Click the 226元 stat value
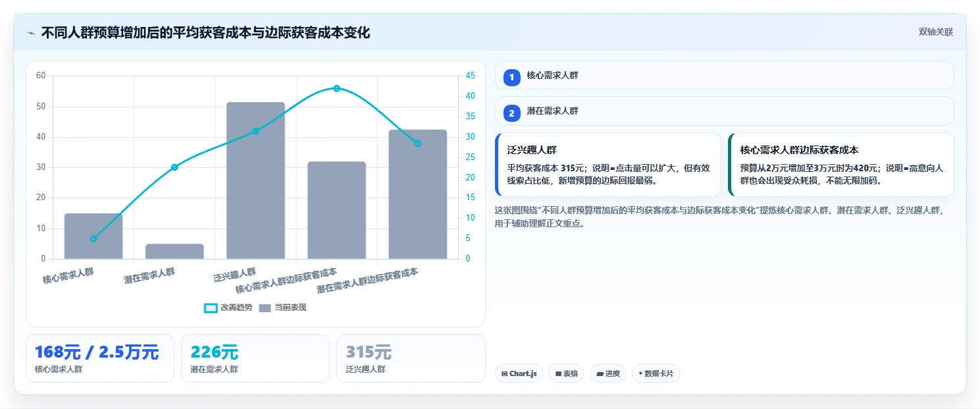 [x=215, y=352]
